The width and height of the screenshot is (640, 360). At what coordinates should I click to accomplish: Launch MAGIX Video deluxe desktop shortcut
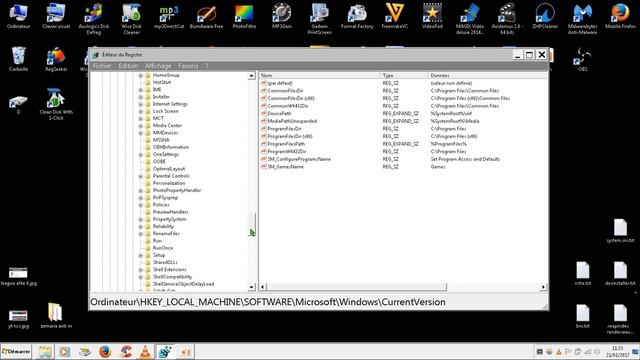pyautogui.click(x=470, y=18)
